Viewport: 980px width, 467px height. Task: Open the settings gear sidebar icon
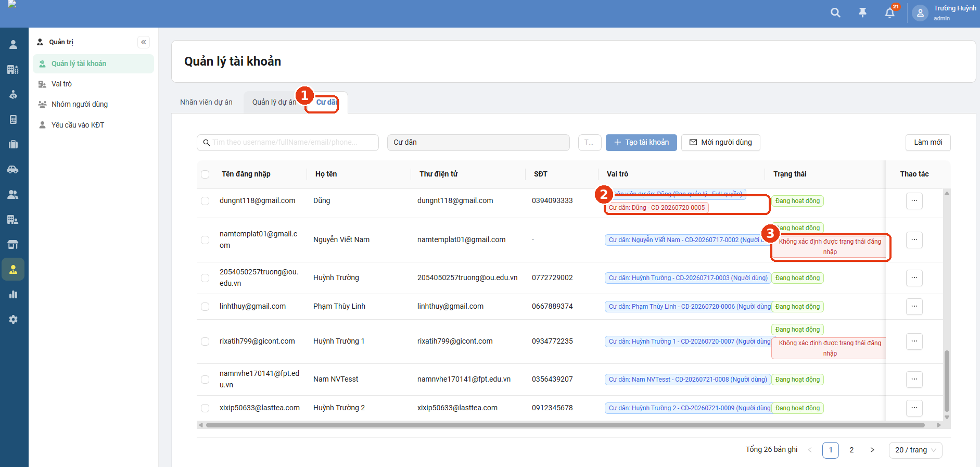tap(14, 320)
